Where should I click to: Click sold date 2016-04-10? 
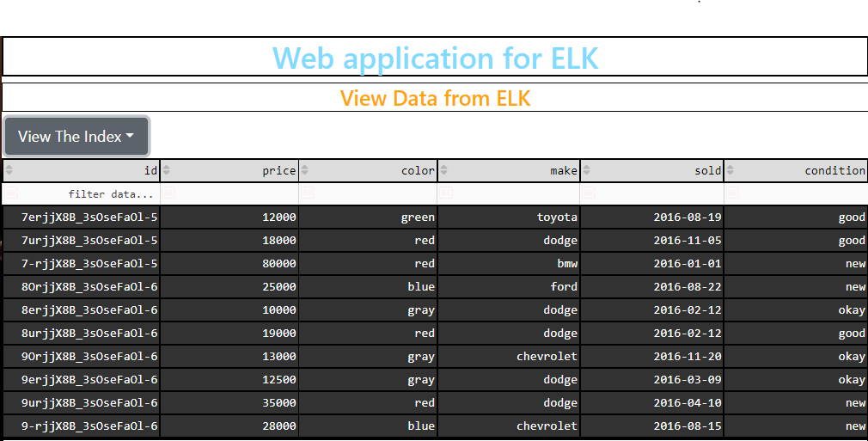click(x=652, y=403)
